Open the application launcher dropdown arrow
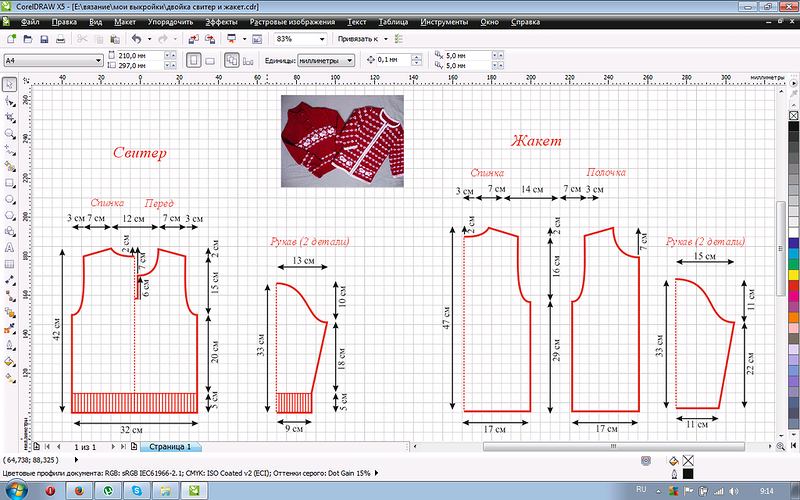This screenshot has height=500, width=800. (x=244, y=39)
